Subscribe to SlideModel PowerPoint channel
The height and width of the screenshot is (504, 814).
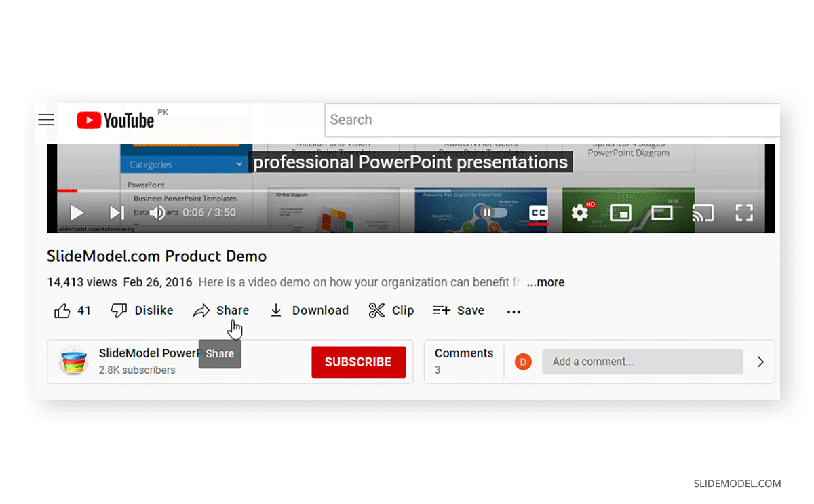click(358, 362)
